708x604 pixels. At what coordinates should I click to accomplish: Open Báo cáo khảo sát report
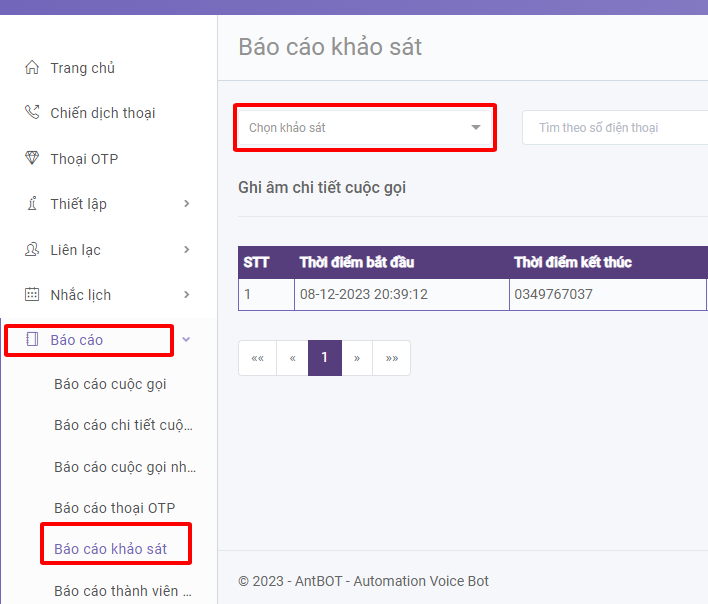click(111, 549)
